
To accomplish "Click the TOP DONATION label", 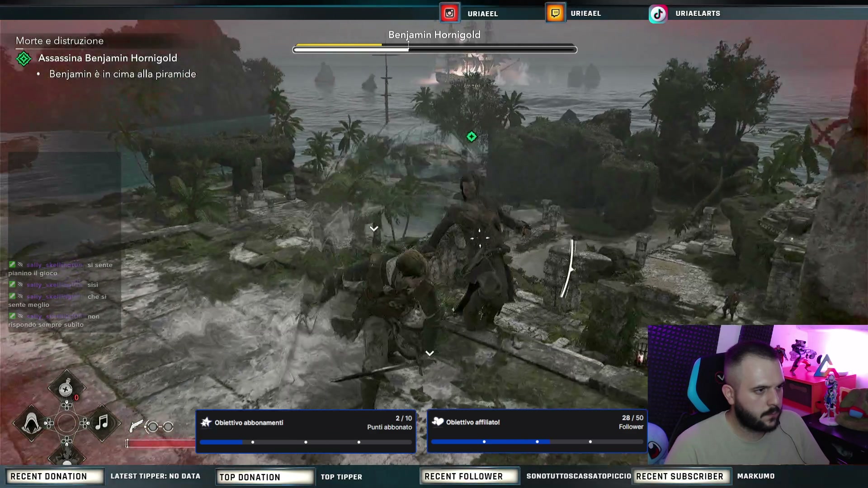I will 264,477.
